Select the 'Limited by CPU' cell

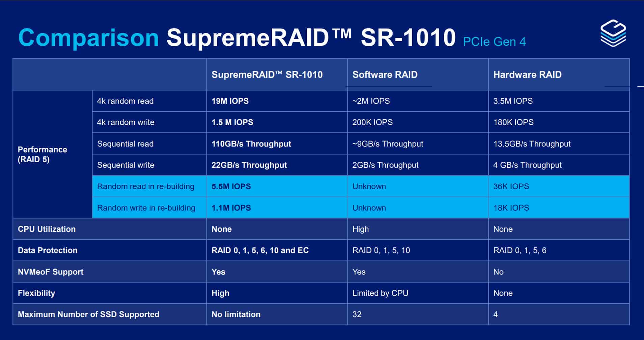(418, 293)
